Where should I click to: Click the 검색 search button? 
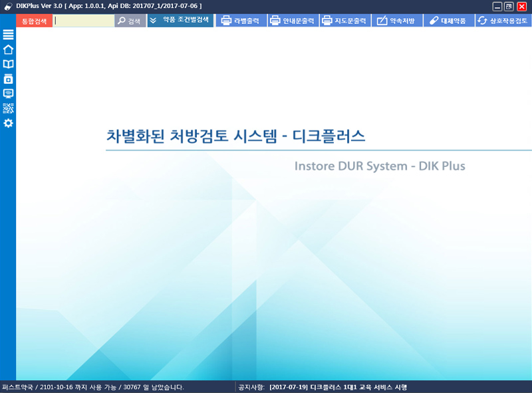pyautogui.click(x=130, y=21)
